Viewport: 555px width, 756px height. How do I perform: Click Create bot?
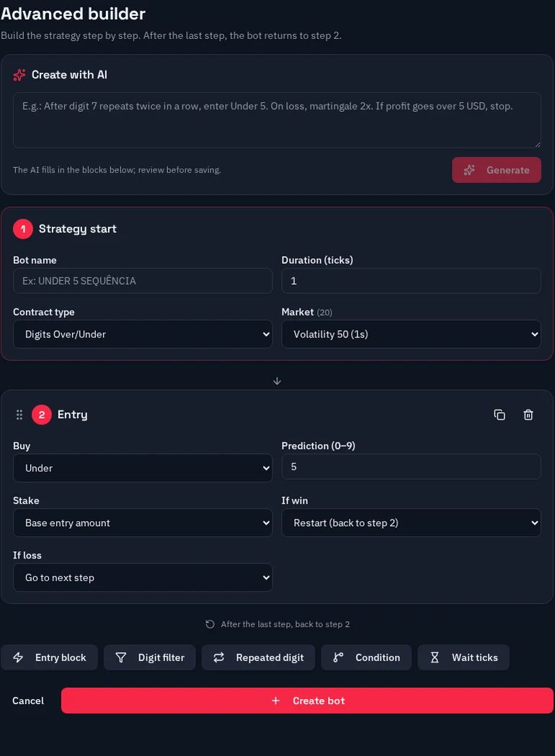307,701
